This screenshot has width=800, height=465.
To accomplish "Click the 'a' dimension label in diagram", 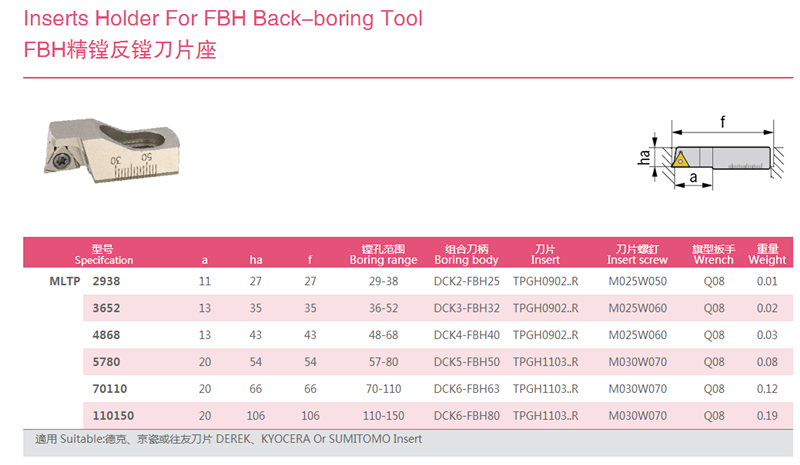I will 693,177.
